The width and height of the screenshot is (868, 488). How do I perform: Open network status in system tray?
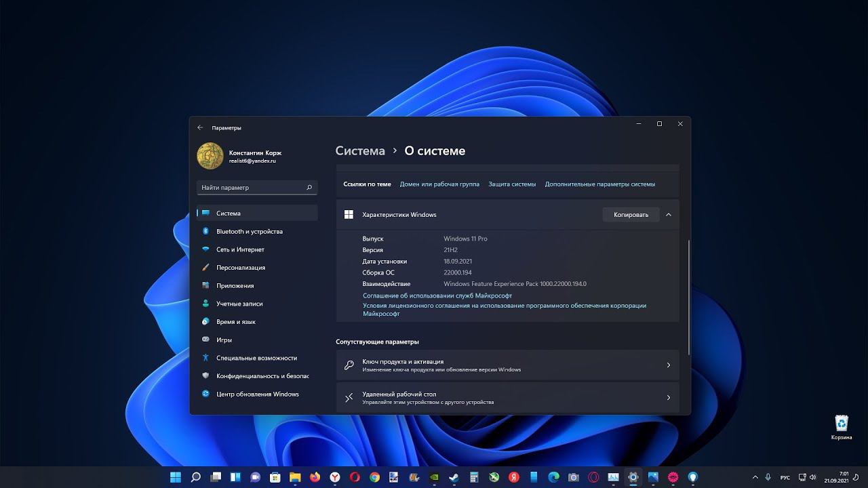coord(802,477)
